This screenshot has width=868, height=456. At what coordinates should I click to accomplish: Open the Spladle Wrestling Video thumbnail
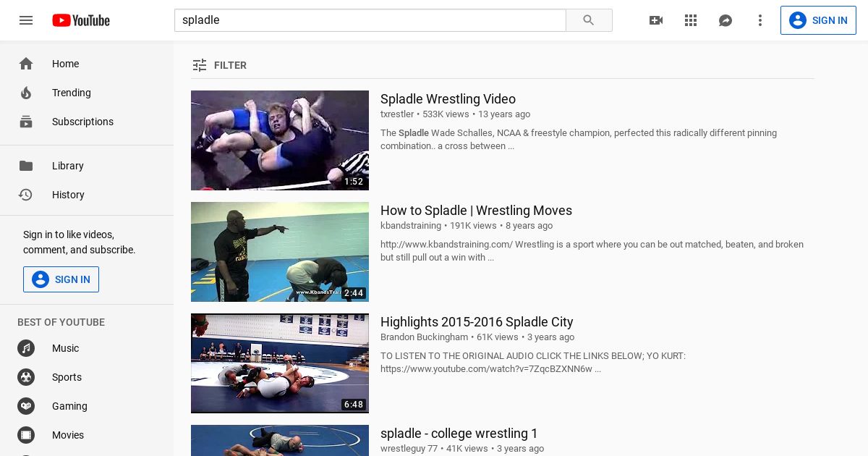coord(280,140)
